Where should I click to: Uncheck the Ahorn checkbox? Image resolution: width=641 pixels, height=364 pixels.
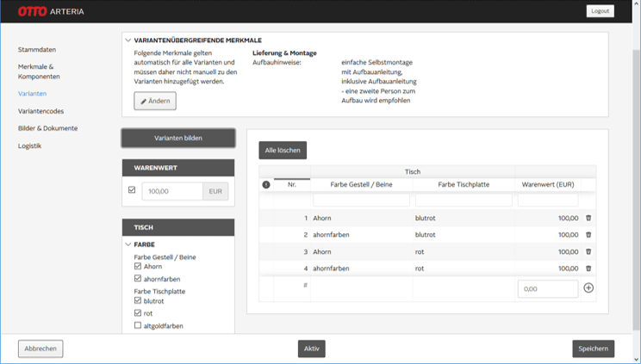click(138, 266)
